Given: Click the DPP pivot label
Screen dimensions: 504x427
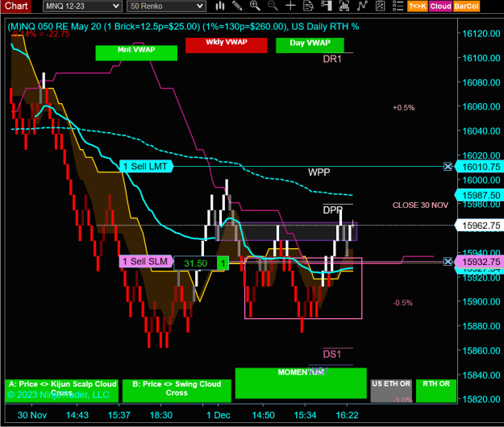Looking at the screenshot, I should (333, 210).
